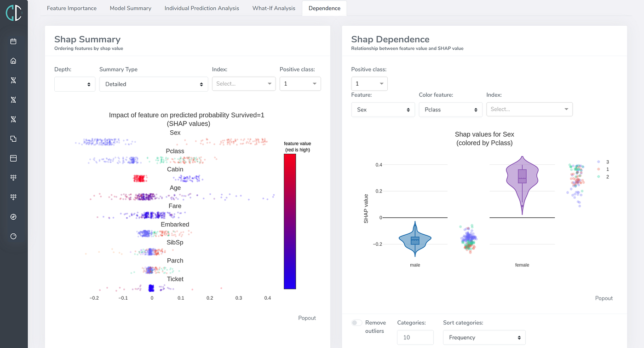Click the Cabin row label in summary plot
This screenshot has height=348, width=644.
point(175,169)
